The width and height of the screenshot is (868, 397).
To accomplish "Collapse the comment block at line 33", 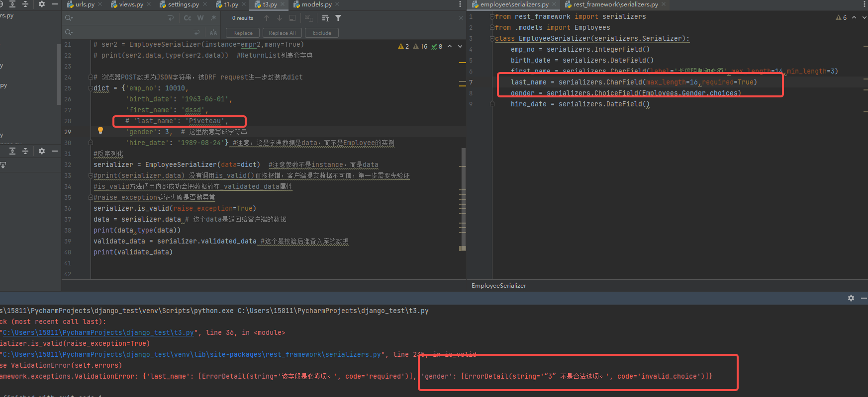I will click(x=91, y=176).
